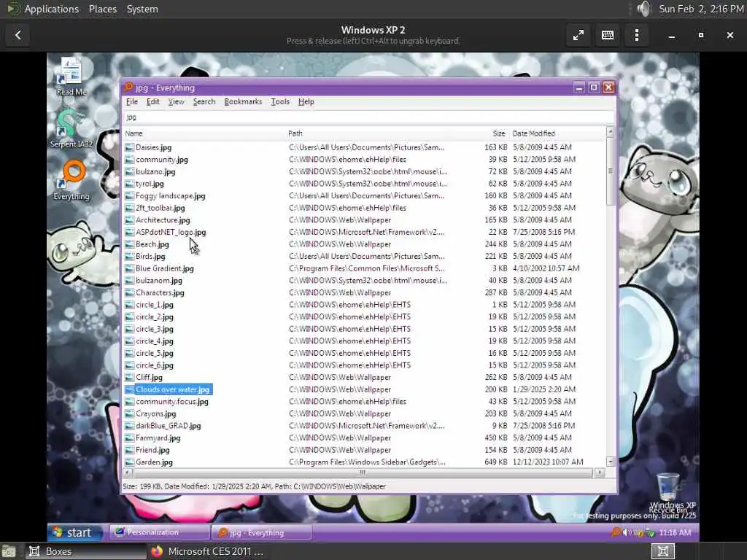Image resolution: width=747 pixels, height=560 pixels.
Task: Open the View menu
Action: [176, 101]
